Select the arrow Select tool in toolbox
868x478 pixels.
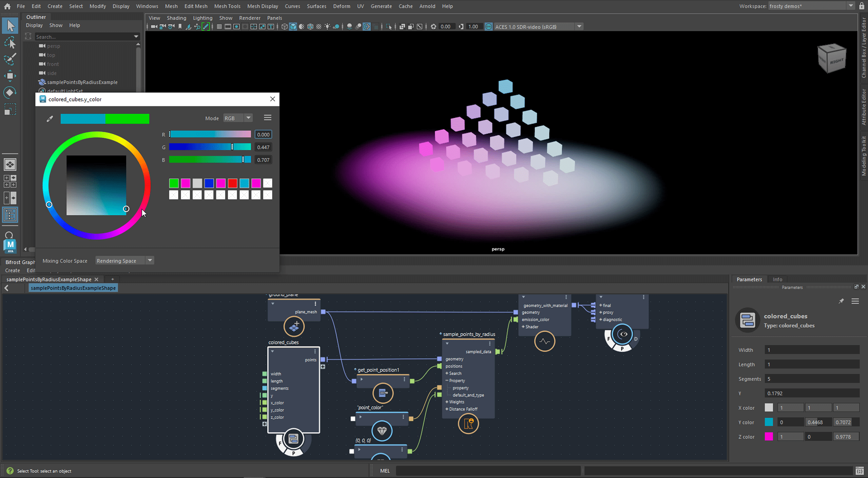pos(10,26)
